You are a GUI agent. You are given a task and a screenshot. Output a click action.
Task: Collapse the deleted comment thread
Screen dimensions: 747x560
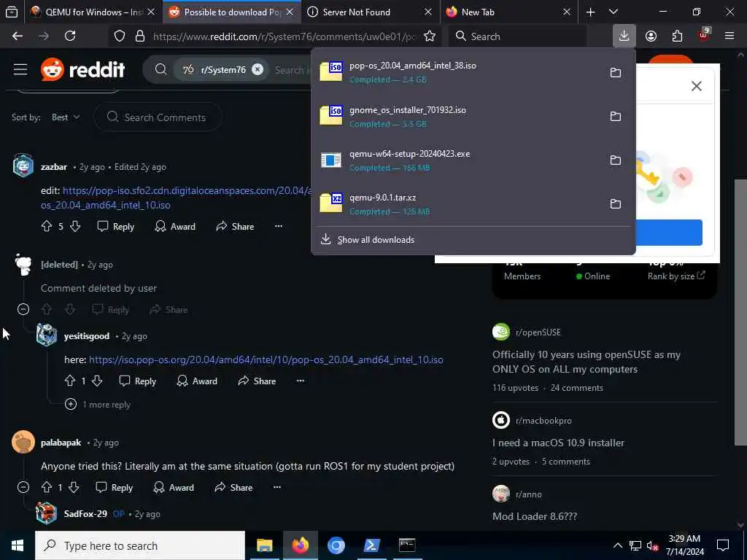pyautogui.click(x=23, y=309)
